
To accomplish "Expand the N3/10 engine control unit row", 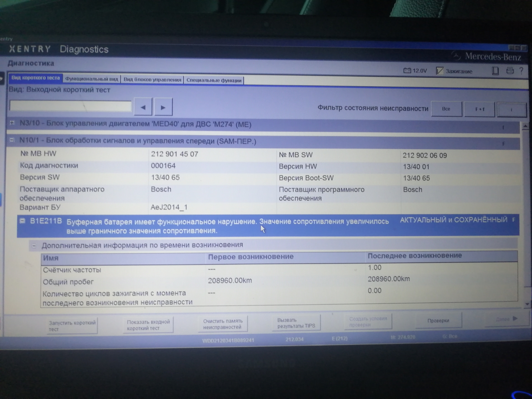I will pyautogui.click(x=12, y=123).
